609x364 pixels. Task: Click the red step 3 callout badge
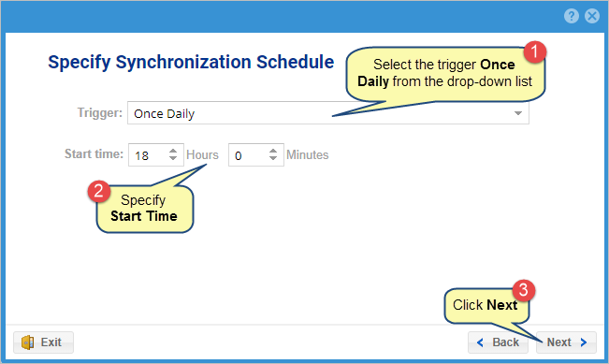pos(524,290)
